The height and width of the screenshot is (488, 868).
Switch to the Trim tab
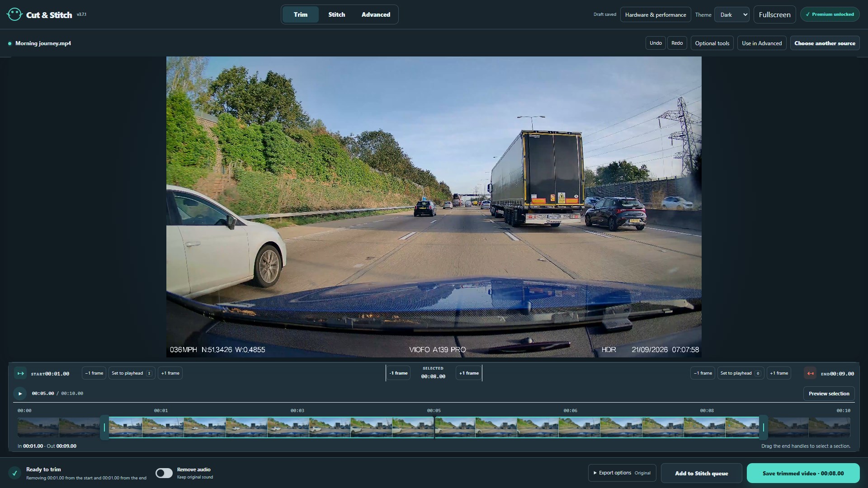(301, 14)
